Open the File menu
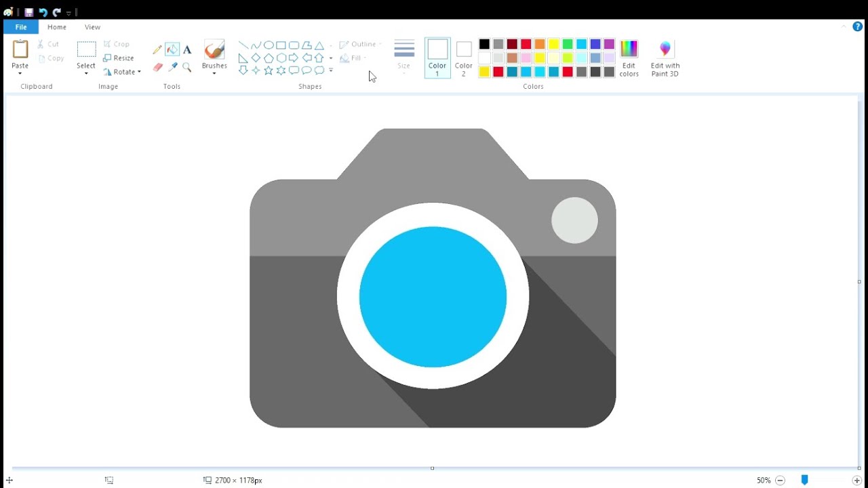Screen dimensions: 868x488 [21, 27]
